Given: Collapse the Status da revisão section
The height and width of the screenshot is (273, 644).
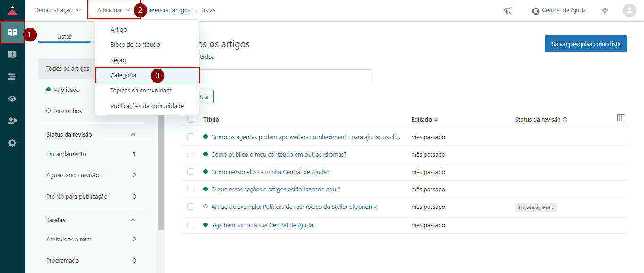Looking at the screenshot, I should tap(133, 135).
